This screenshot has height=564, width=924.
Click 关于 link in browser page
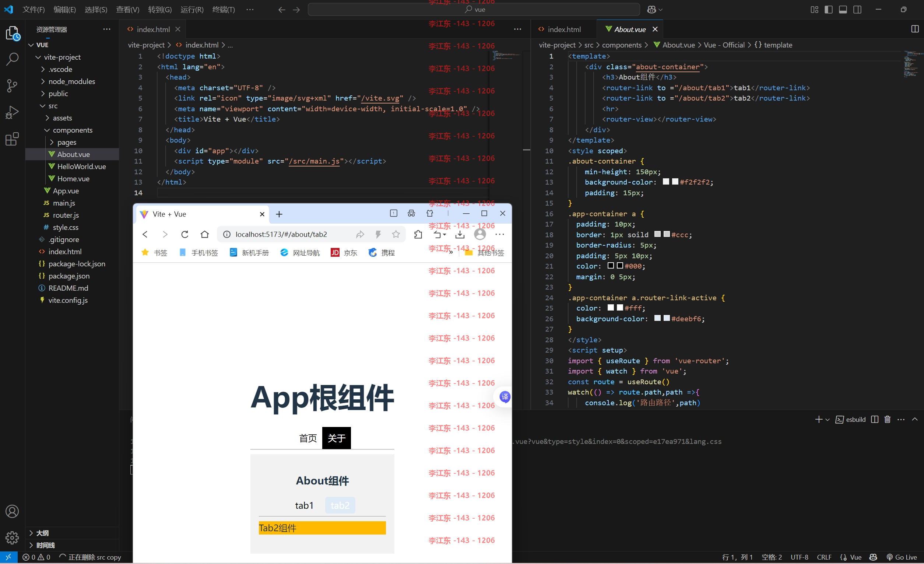(x=336, y=438)
